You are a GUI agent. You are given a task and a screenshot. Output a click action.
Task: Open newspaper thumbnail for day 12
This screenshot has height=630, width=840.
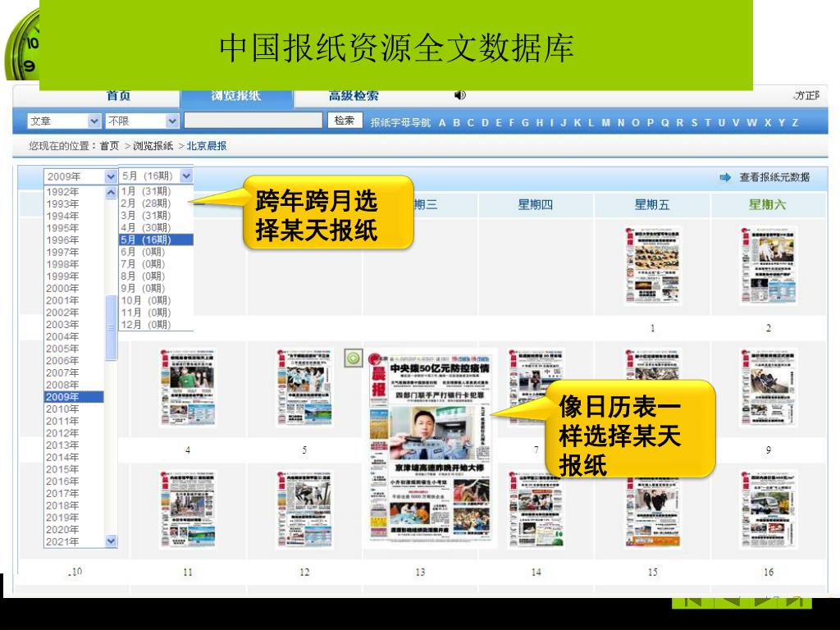pos(304,509)
